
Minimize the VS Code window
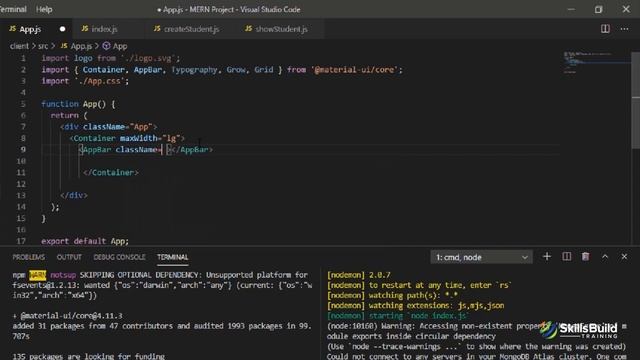571,9
